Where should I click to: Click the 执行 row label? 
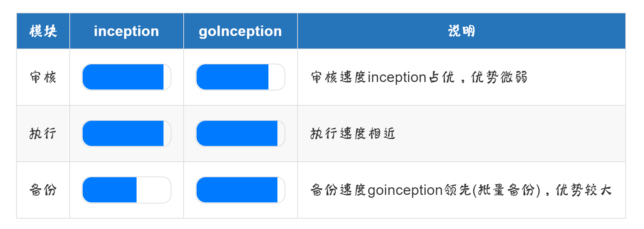pyautogui.click(x=43, y=133)
